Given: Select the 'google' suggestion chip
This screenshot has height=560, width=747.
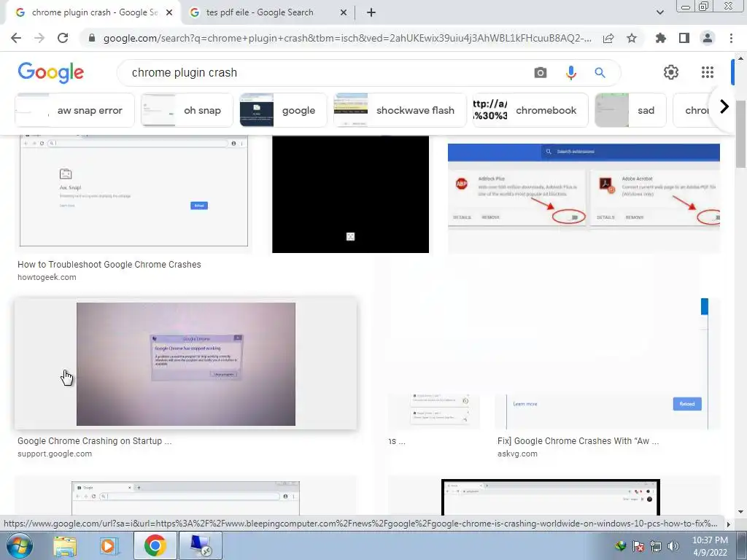Looking at the screenshot, I should (284, 111).
